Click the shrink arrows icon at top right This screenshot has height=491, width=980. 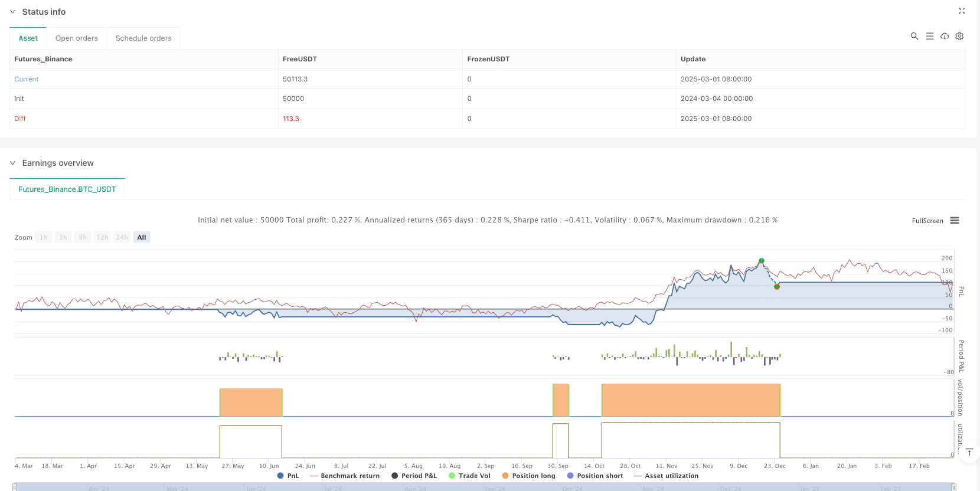pyautogui.click(x=961, y=11)
